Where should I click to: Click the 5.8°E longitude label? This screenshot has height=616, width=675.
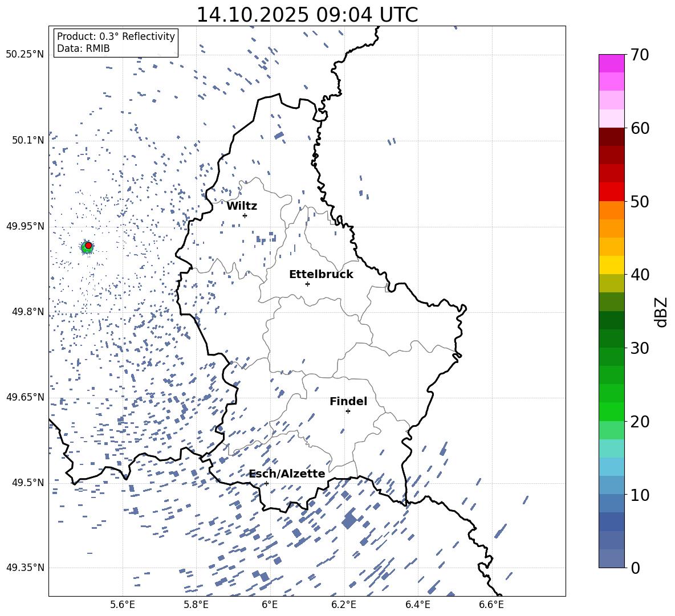point(196,605)
